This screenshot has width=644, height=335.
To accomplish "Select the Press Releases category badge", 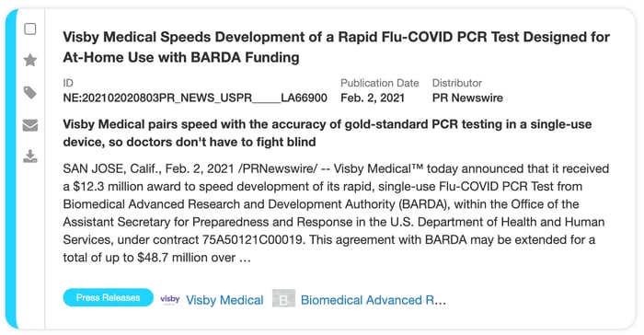I will pyautogui.click(x=108, y=297).
